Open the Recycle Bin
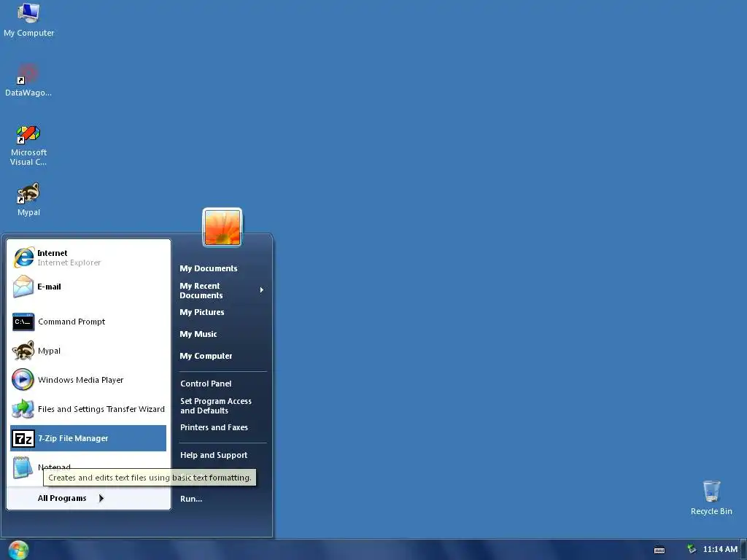The image size is (747, 560). [x=711, y=497]
